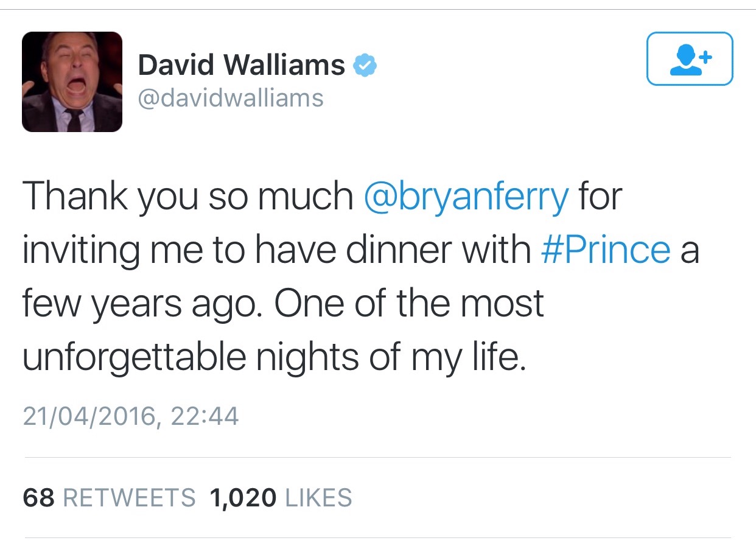The height and width of the screenshot is (549, 756).
Task: Click the blue verified badge
Action: [x=365, y=65]
